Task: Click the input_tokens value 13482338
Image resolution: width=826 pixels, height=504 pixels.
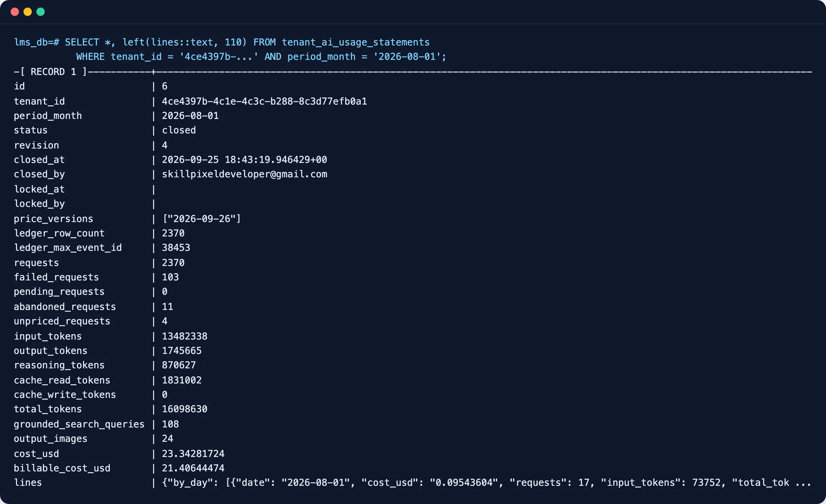Action: pyautogui.click(x=185, y=336)
